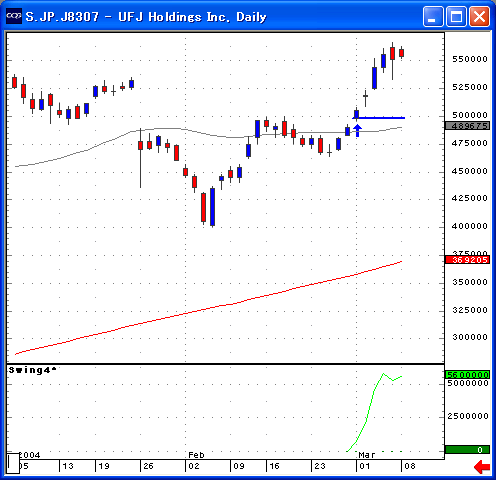Click the 01 date label on axis
Viewport: 496px width, 480px height.
pos(365,466)
